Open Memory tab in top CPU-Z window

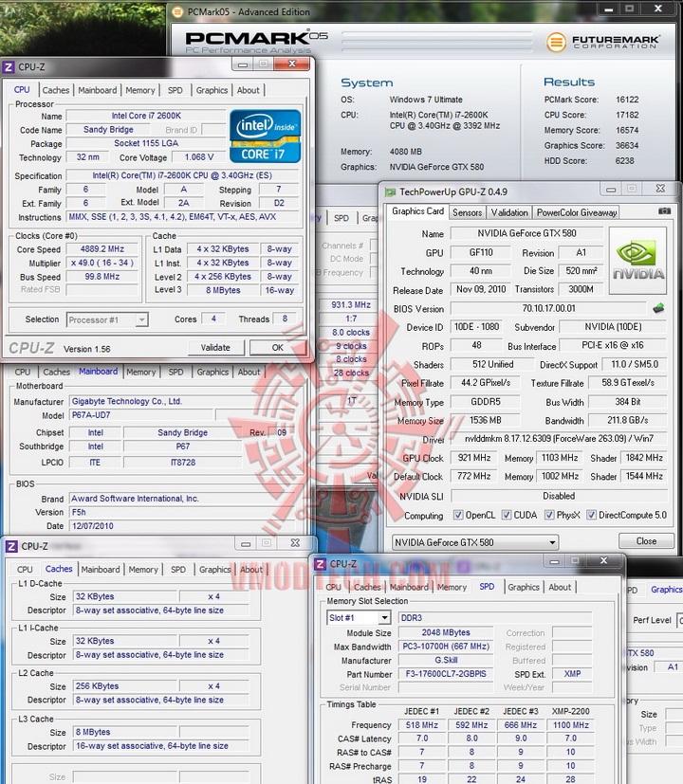click(x=140, y=90)
